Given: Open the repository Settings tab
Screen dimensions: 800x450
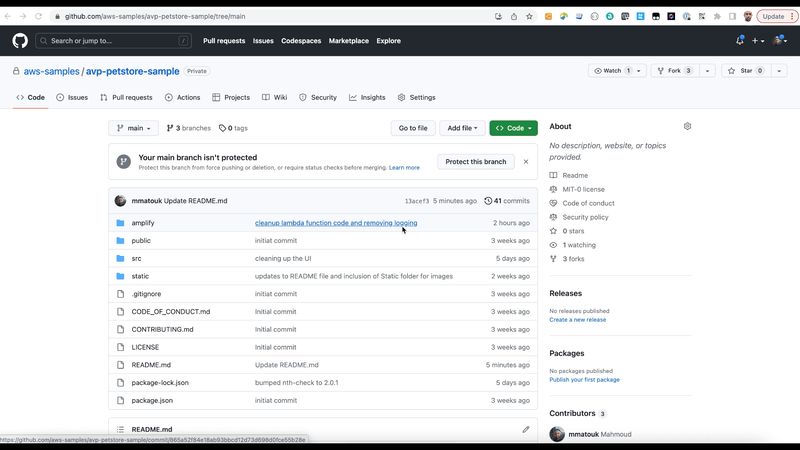Looking at the screenshot, I should click(x=416, y=97).
